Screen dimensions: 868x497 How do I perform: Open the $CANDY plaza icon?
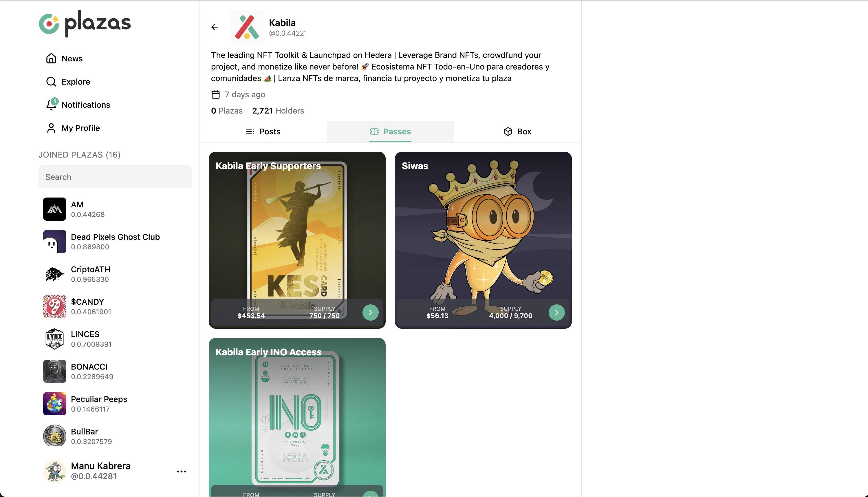tap(55, 306)
